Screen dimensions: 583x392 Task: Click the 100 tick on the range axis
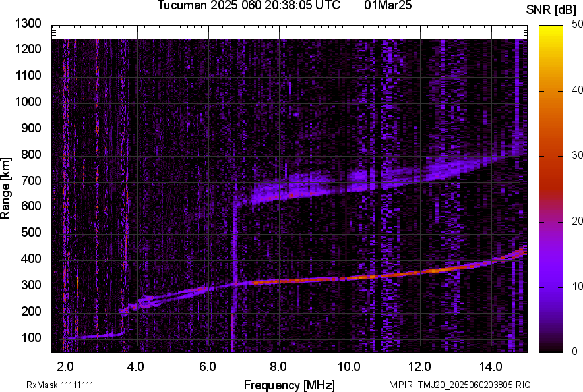[x=30, y=337]
